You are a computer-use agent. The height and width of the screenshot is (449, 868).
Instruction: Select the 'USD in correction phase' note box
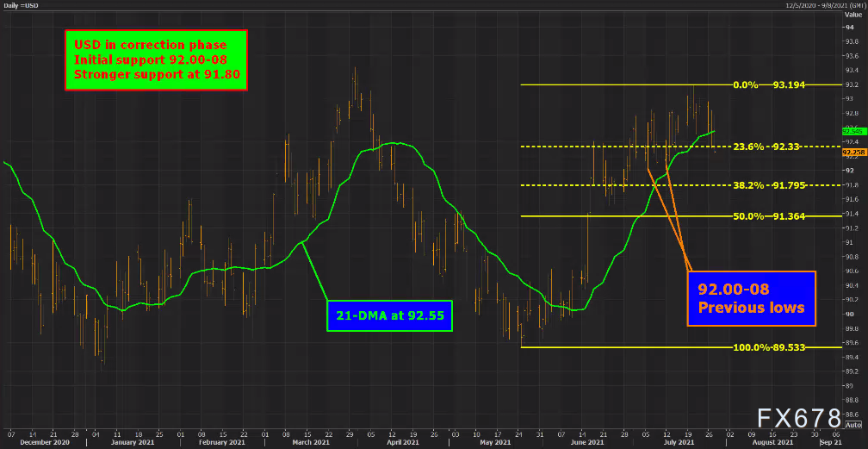[x=156, y=59]
